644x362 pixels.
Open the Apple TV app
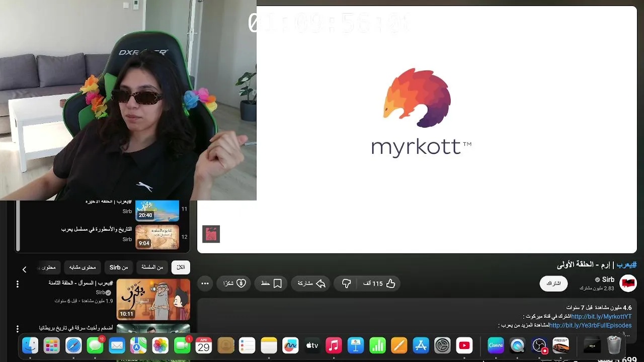click(312, 345)
